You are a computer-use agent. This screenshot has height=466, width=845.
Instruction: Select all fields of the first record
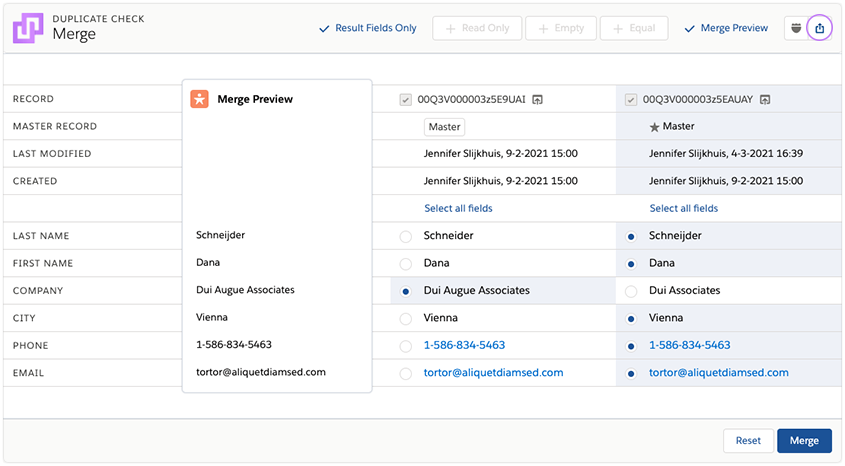458,208
